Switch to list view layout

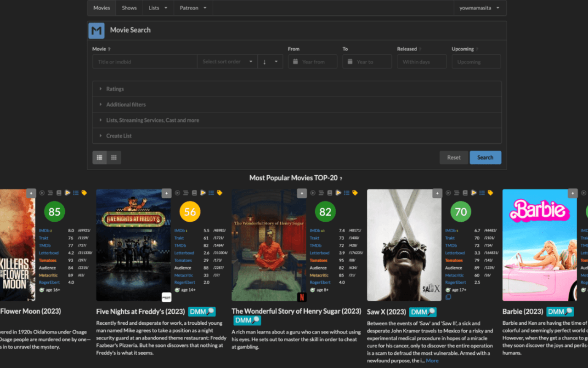(x=100, y=157)
